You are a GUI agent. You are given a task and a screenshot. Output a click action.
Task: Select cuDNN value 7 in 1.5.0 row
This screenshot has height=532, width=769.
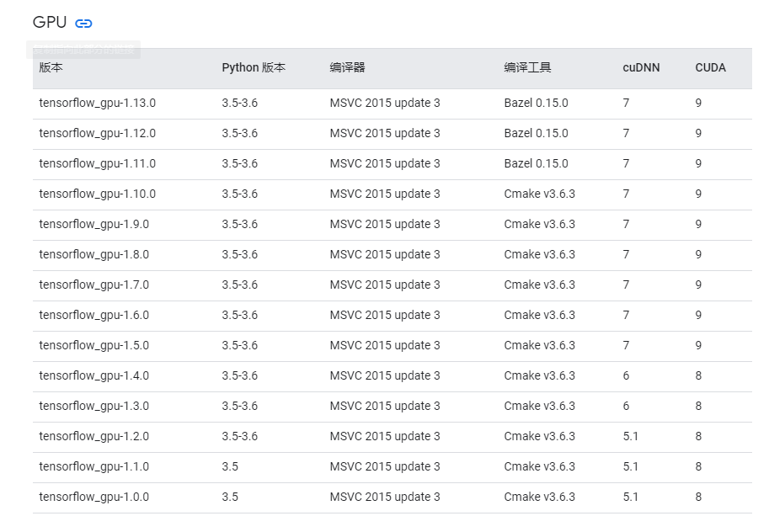tap(627, 346)
